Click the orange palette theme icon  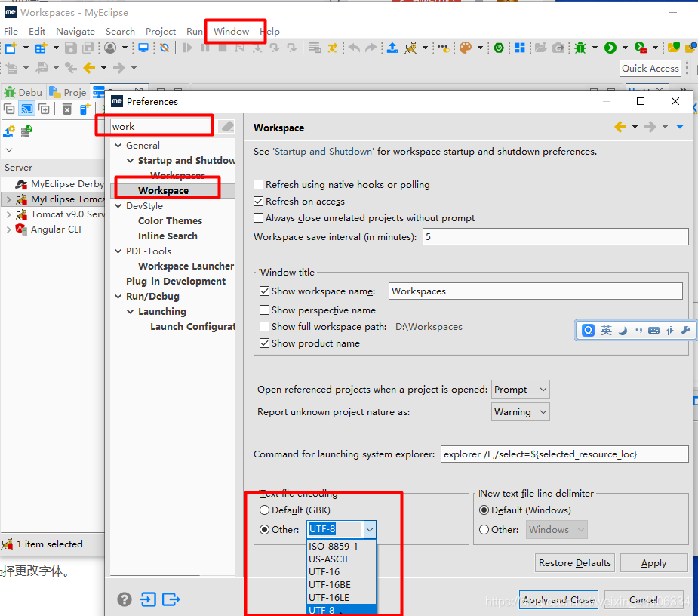coord(465,48)
